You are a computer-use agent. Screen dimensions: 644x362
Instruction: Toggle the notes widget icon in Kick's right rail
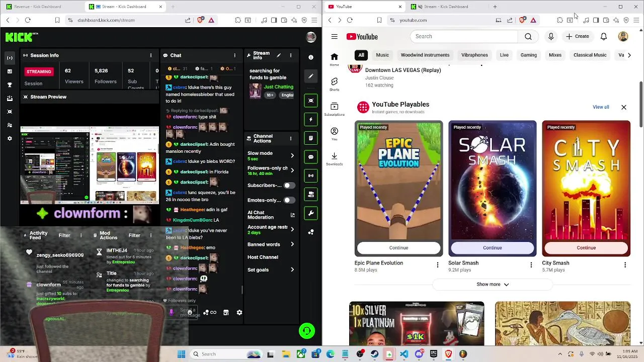tap(311, 138)
